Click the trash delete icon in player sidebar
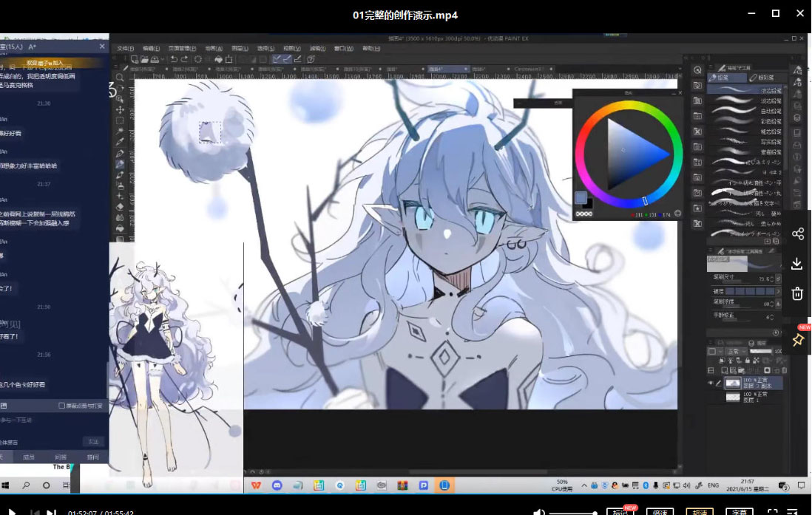Image resolution: width=812 pixels, height=515 pixels. pos(797,293)
